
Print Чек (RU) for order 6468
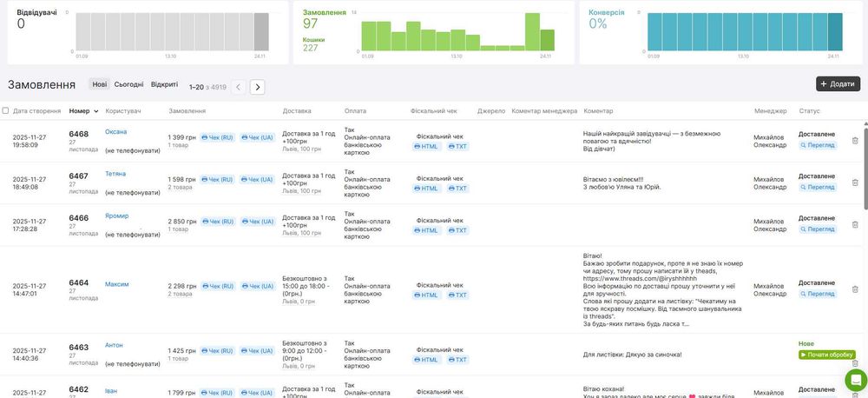point(217,137)
